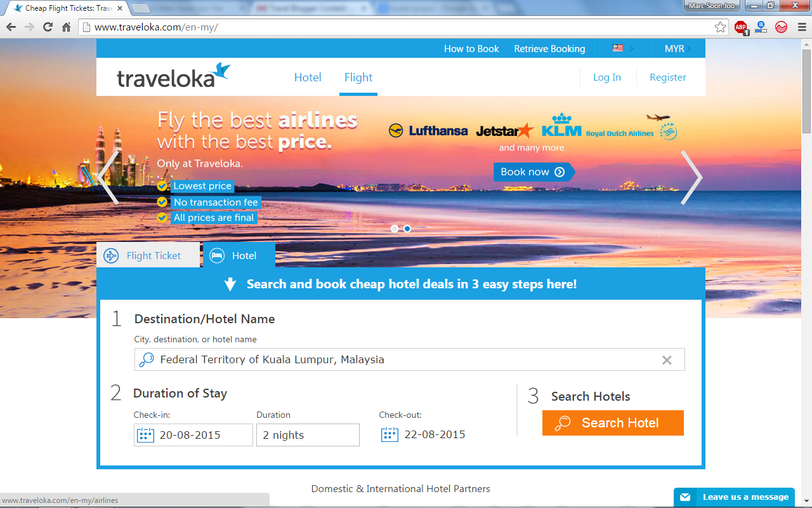Viewport: 812px width, 508px height.
Task: Open the Adblock Plus extension icon
Action: 741,27
